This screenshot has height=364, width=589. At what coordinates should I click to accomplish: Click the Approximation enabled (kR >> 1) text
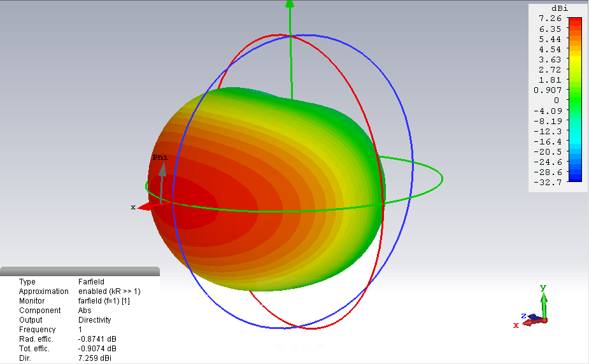pos(110,291)
